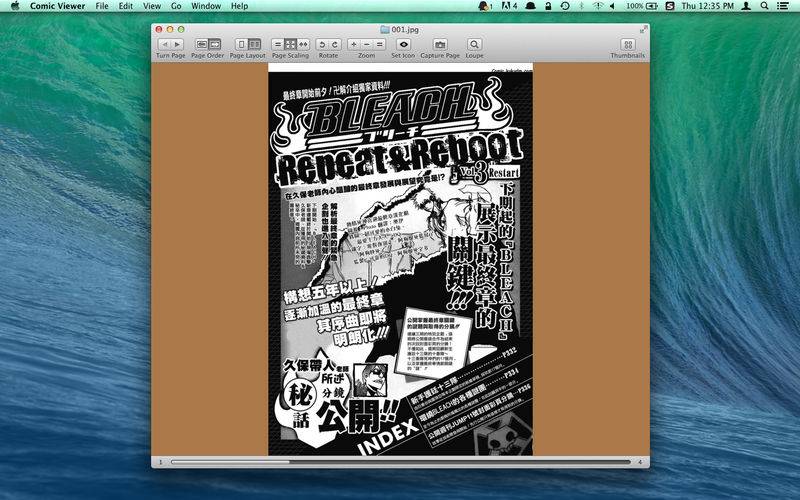800x500 pixels.
Task: Switch to single page layout
Action: pyautogui.click(x=241, y=44)
